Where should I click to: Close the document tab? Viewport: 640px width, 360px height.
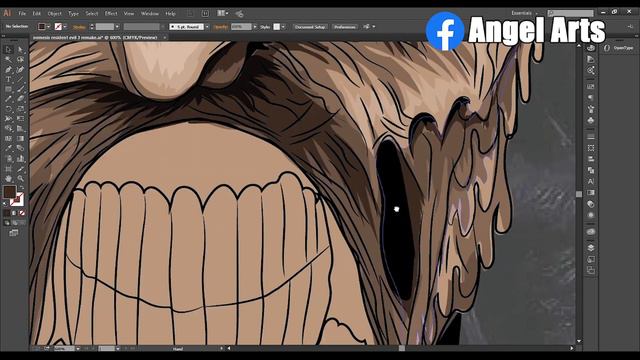click(x=165, y=38)
